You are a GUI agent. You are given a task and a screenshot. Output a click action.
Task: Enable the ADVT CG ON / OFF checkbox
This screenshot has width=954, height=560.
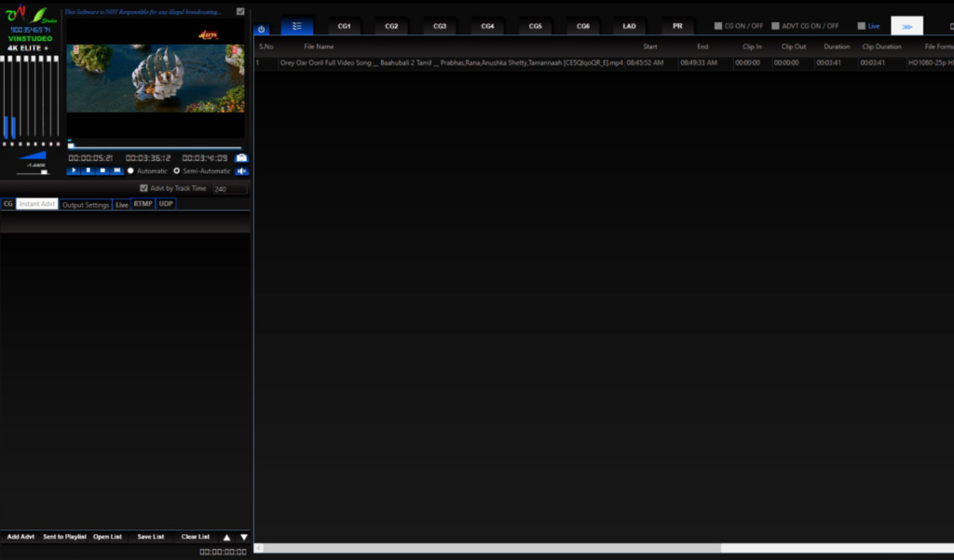point(775,26)
